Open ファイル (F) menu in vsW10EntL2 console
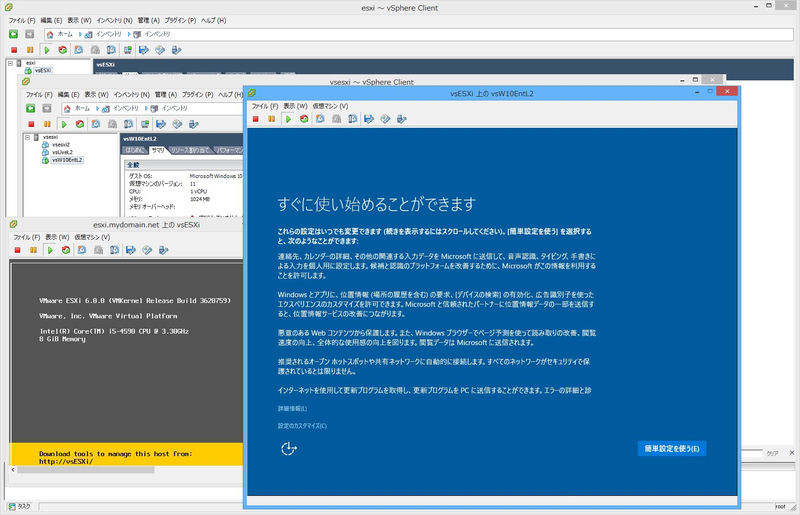Image resolution: width=800 pixels, height=515 pixels. (x=265, y=106)
